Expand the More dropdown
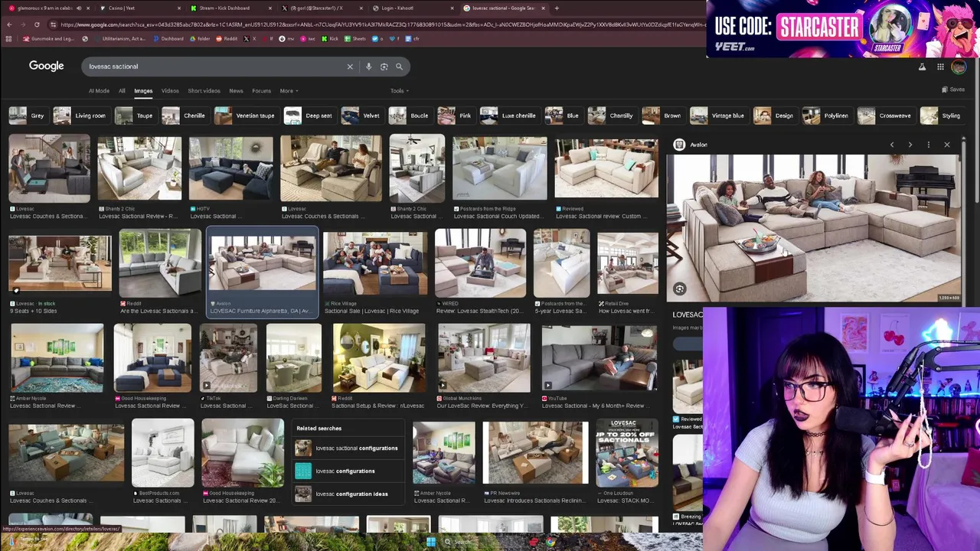Image resolution: width=980 pixels, height=551 pixels. pos(289,91)
